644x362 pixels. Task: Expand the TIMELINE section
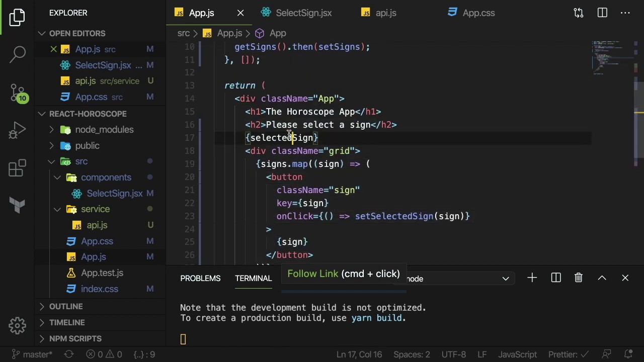coord(67,323)
